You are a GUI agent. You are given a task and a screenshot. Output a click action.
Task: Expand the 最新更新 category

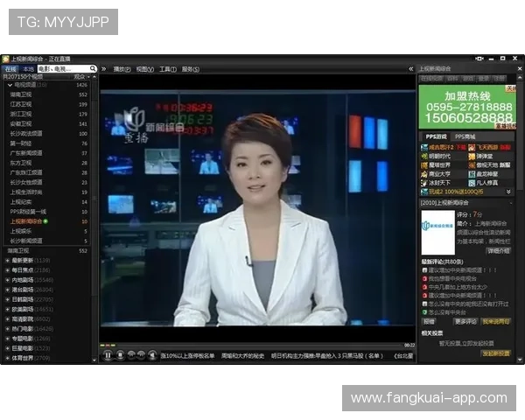[7, 260]
